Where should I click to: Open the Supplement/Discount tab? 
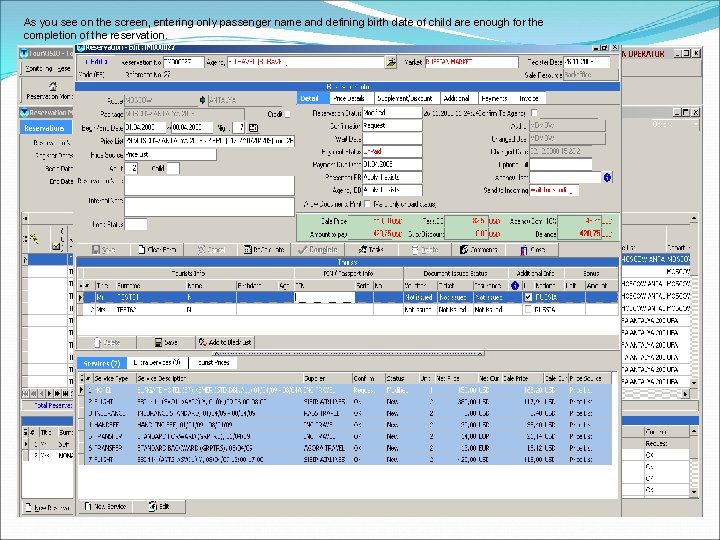(407, 98)
